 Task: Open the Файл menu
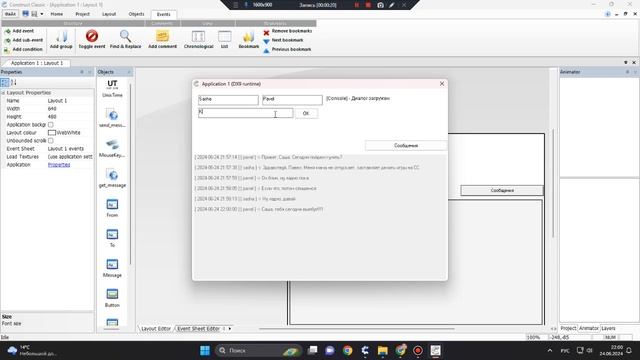(x=10, y=14)
